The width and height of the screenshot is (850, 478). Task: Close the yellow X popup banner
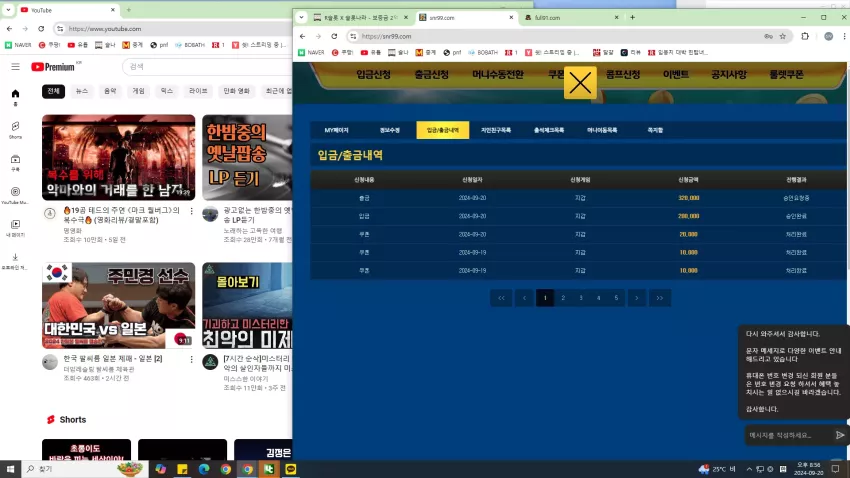(x=580, y=83)
